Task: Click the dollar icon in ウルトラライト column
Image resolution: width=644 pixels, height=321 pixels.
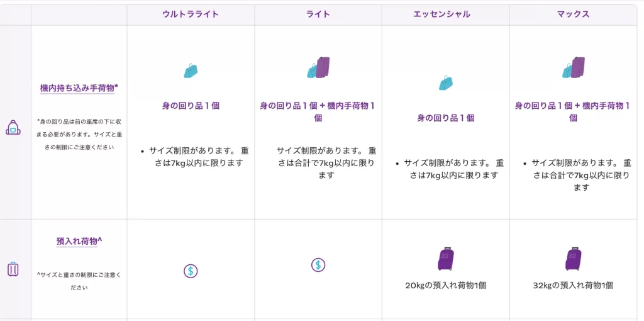Action: [191, 271]
